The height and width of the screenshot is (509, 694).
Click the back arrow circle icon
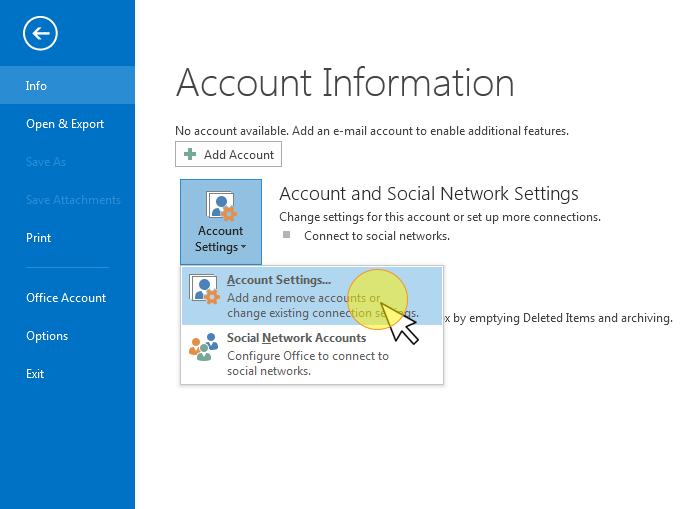tap(40, 33)
